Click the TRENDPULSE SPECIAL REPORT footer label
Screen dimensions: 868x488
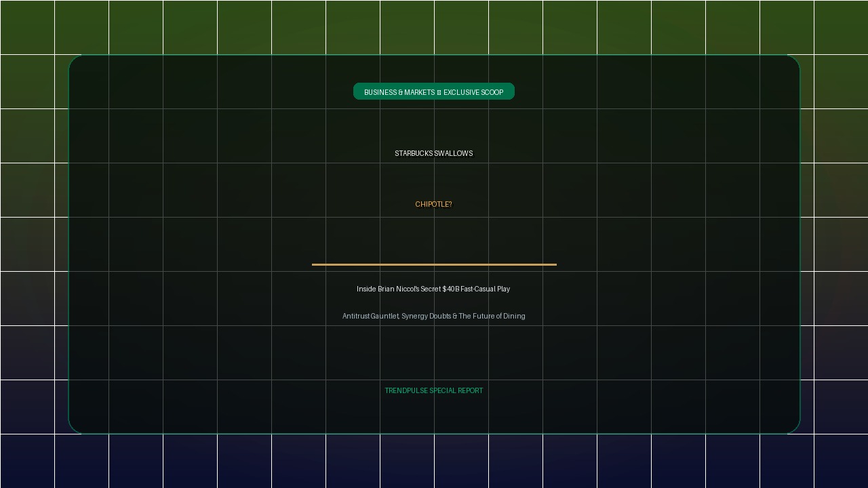click(434, 390)
